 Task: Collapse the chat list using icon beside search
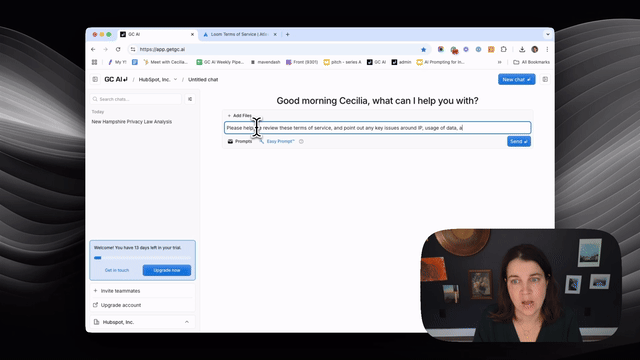pyautogui.click(x=190, y=99)
